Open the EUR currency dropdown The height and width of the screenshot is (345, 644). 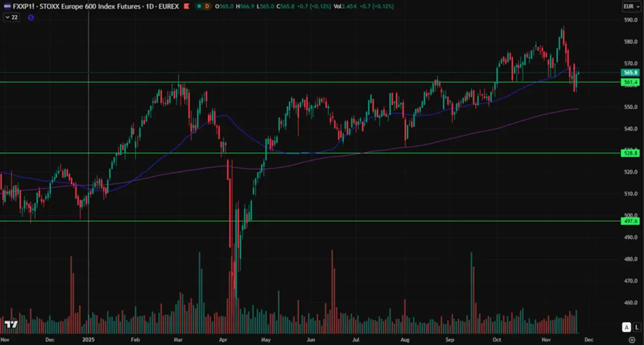pyautogui.click(x=629, y=6)
